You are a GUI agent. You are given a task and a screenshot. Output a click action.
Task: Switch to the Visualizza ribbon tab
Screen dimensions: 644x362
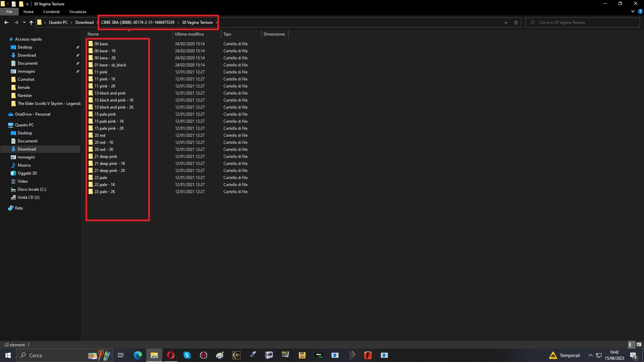click(78, 12)
